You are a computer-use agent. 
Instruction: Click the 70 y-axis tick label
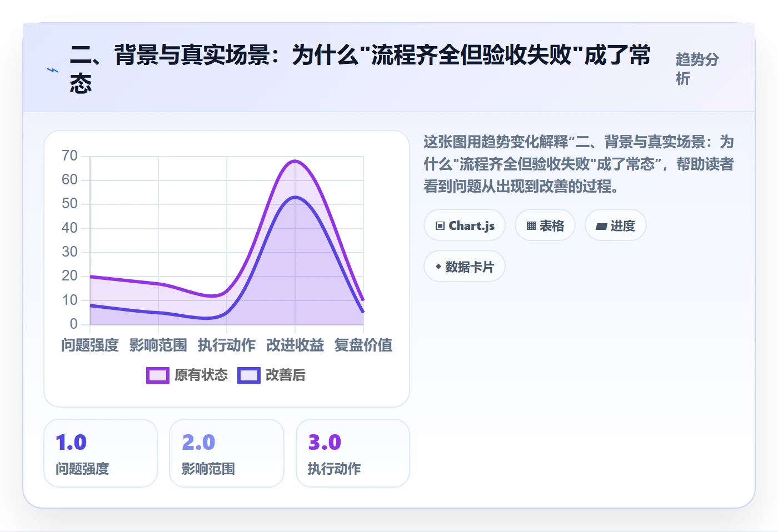69,155
